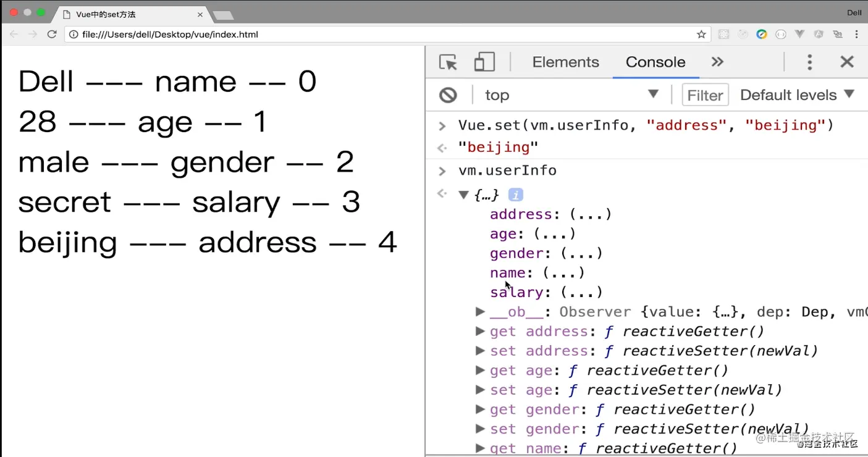
Task: Click the 'Dell --- name -- 0' line
Action: (x=167, y=82)
